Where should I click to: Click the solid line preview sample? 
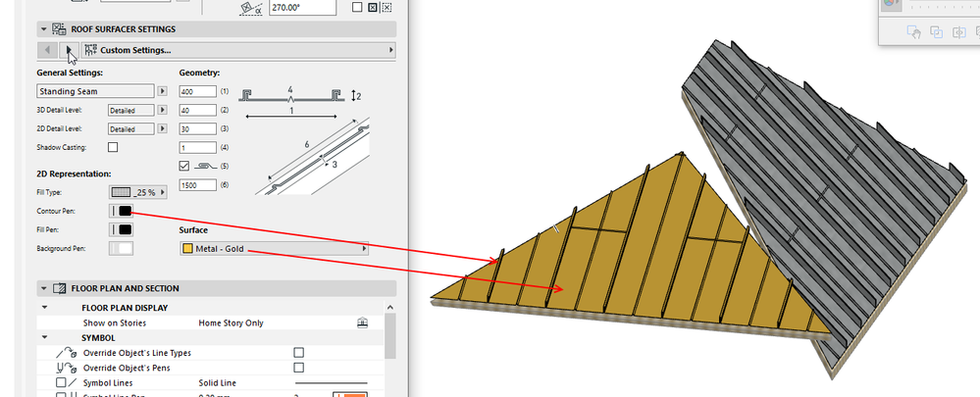(332, 382)
